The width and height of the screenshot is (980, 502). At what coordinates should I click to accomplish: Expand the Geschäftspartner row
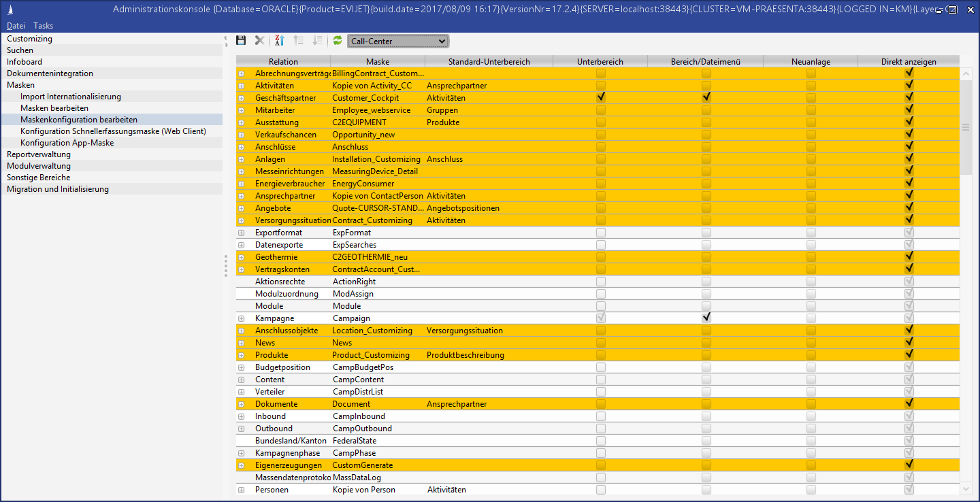241,98
